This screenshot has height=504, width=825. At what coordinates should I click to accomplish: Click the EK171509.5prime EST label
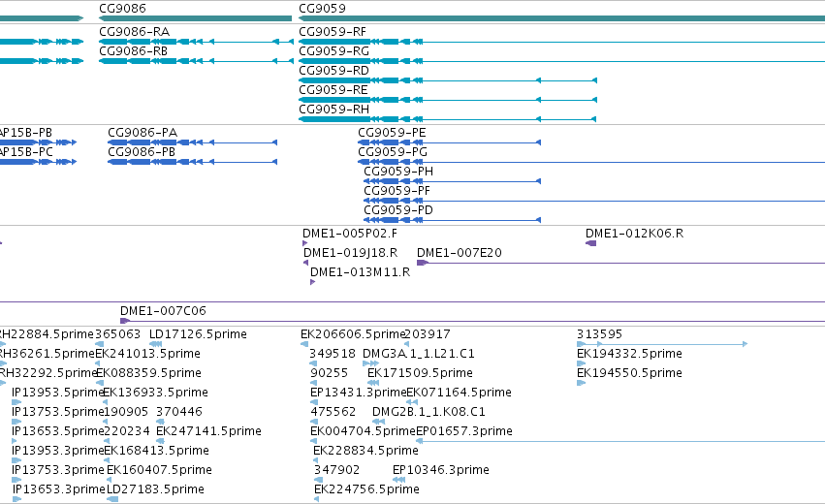(420, 373)
